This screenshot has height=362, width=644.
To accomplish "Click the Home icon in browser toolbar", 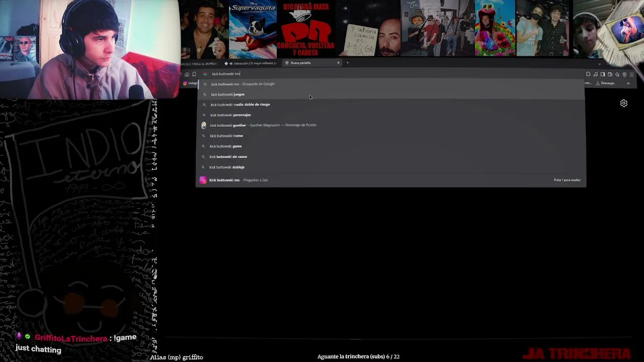I will click(x=187, y=74).
